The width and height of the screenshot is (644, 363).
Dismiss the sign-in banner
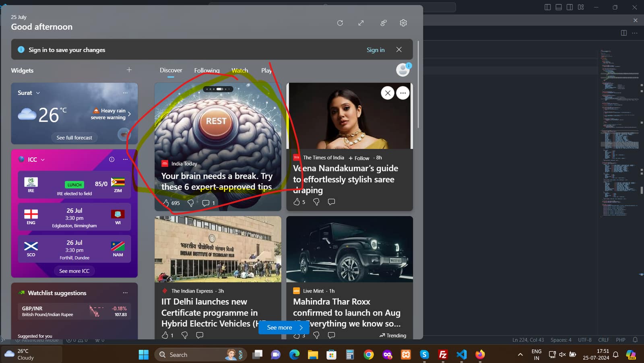[x=399, y=49]
